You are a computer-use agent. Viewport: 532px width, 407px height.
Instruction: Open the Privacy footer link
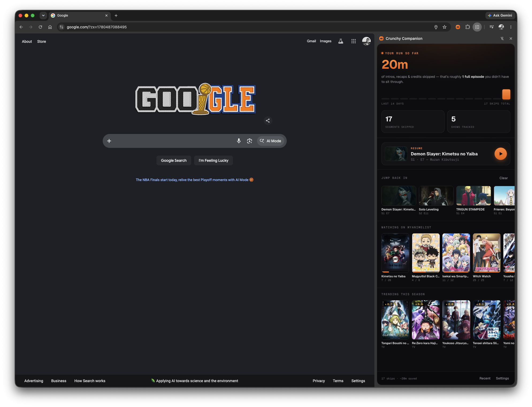[x=319, y=381]
